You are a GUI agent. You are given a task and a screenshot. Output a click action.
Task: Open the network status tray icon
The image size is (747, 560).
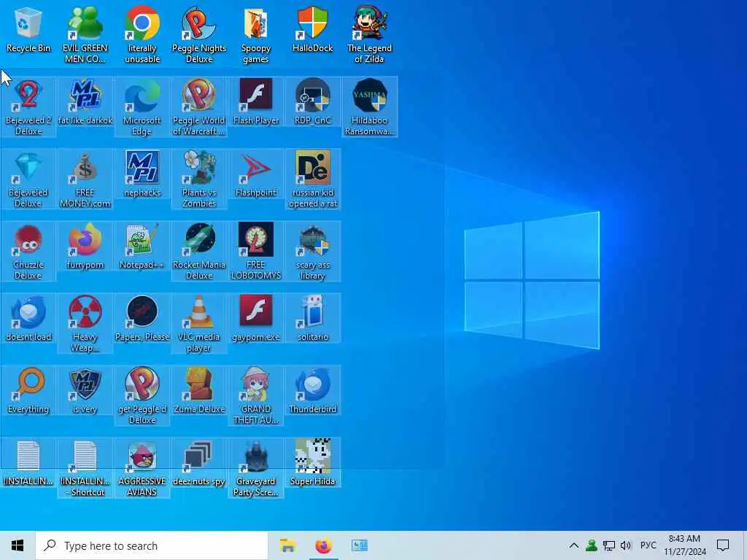pos(609,545)
